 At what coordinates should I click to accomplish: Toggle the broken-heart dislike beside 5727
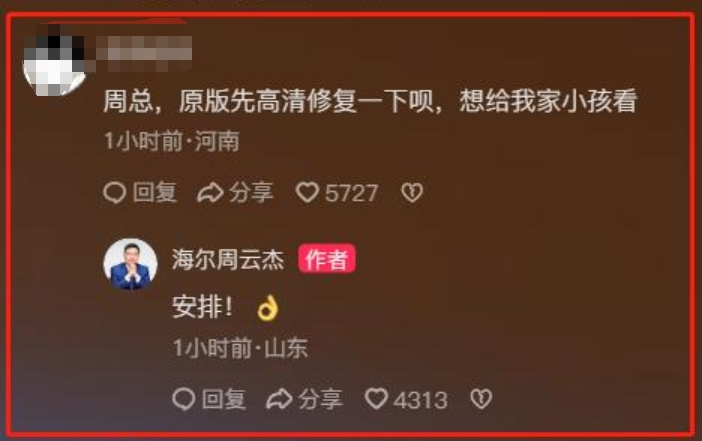tap(412, 193)
